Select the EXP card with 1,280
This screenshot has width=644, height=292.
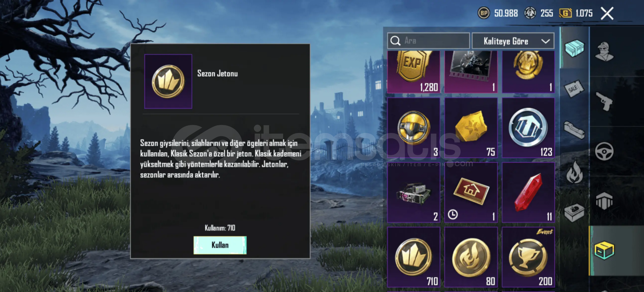[414, 72]
